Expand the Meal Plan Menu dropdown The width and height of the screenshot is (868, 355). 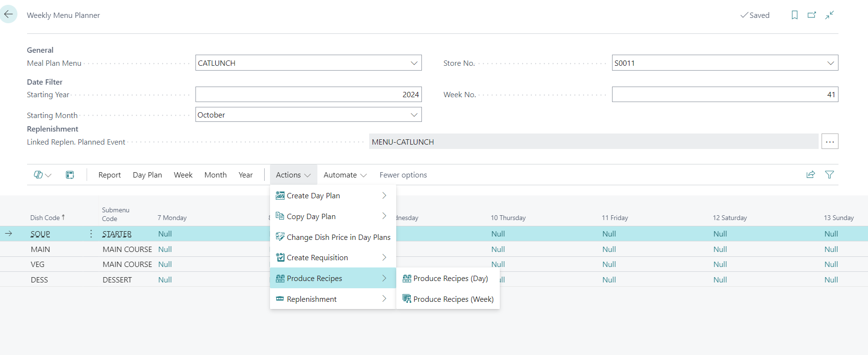point(414,63)
